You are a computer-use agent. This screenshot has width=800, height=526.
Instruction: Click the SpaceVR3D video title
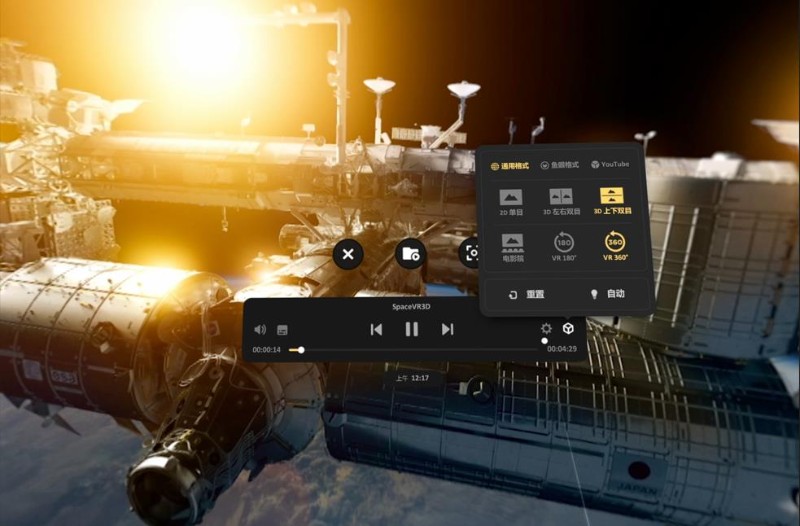(x=411, y=307)
